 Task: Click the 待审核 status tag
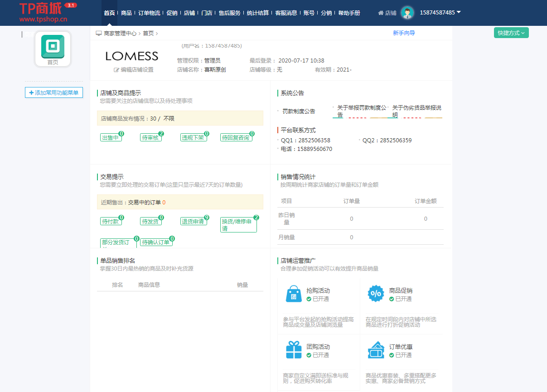150,138
